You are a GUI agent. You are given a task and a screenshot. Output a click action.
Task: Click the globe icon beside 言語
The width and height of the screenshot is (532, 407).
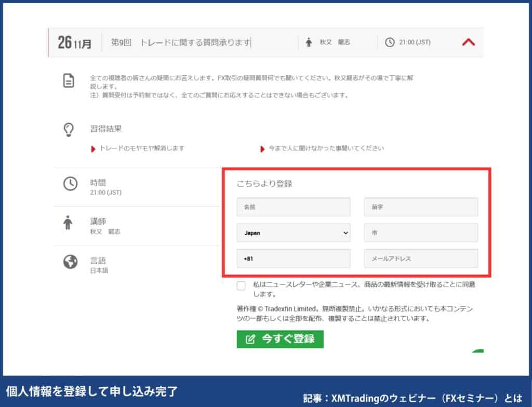(70, 262)
